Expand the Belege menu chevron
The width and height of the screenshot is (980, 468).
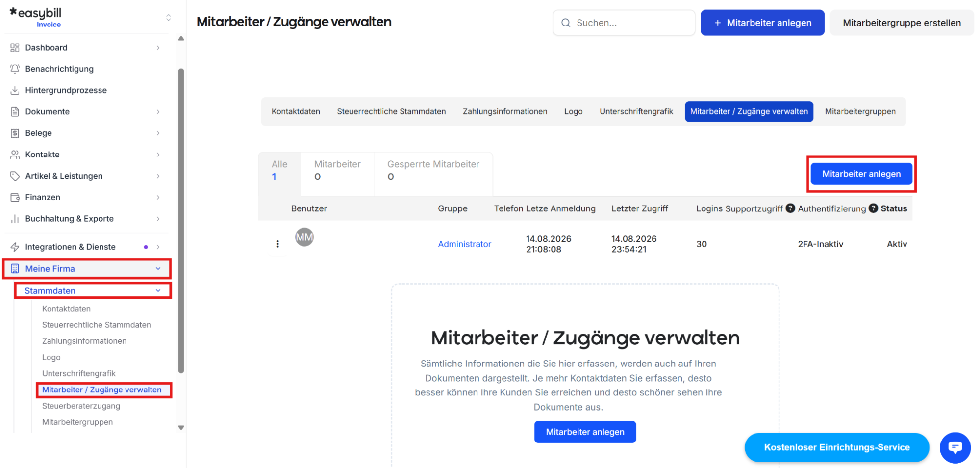[x=158, y=133]
